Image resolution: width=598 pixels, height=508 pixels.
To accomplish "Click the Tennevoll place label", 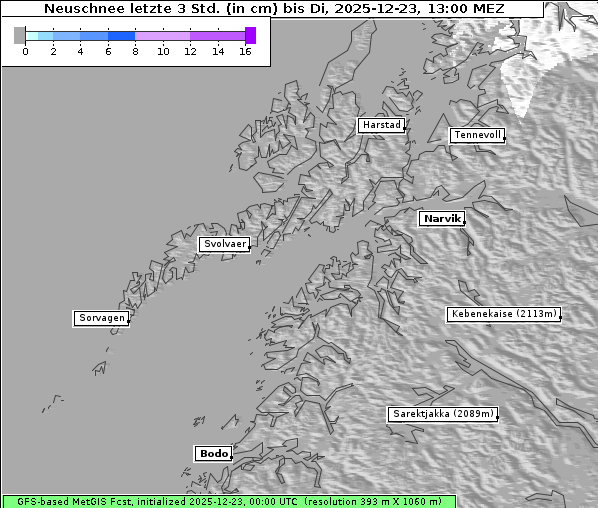I will [477, 135].
